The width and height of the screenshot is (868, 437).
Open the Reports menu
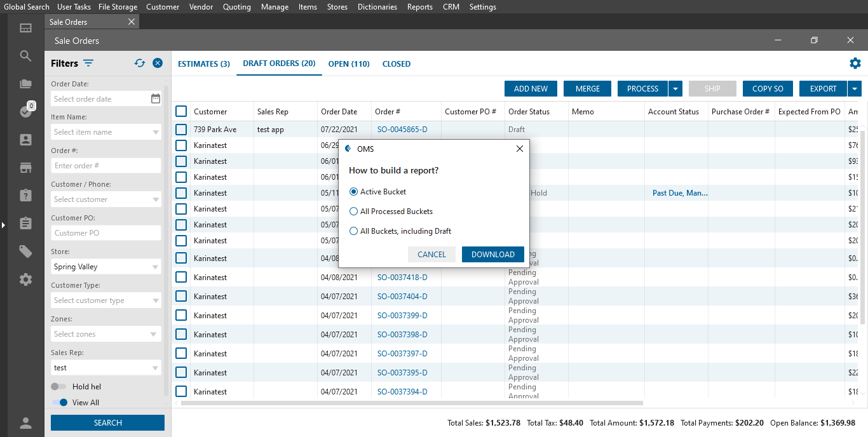(419, 7)
